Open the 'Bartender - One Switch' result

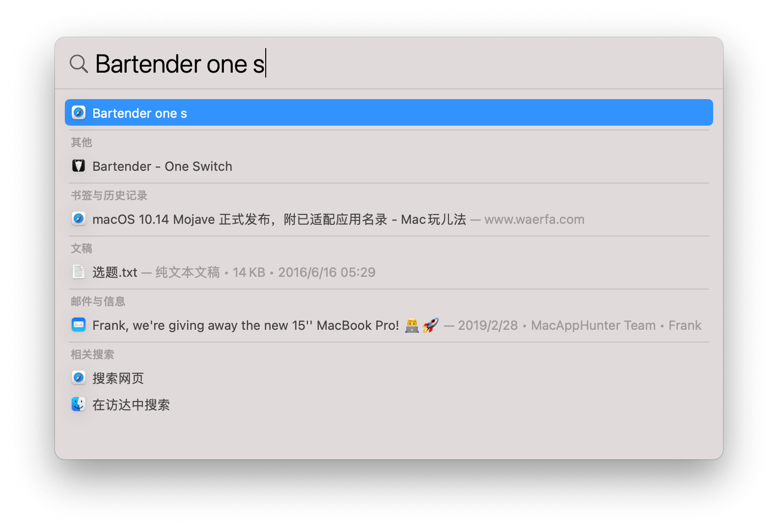click(x=389, y=166)
